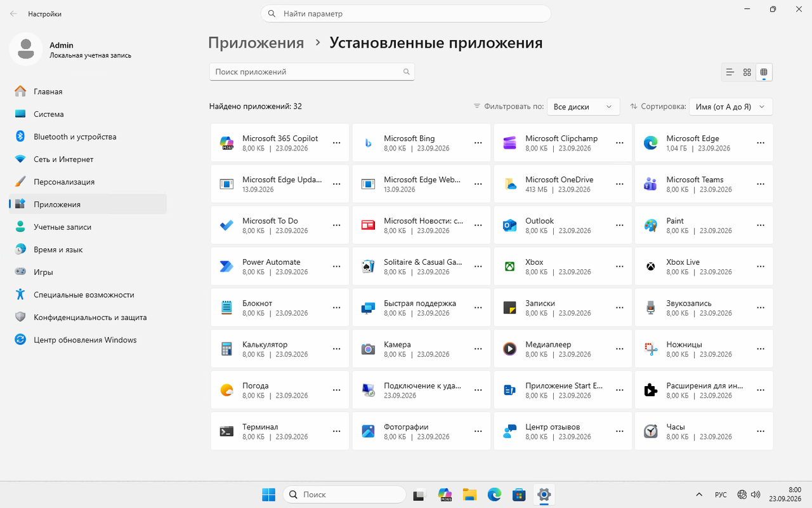812x508 pixels.
Task: Select the compact table grid view
Action: point(764,72)
